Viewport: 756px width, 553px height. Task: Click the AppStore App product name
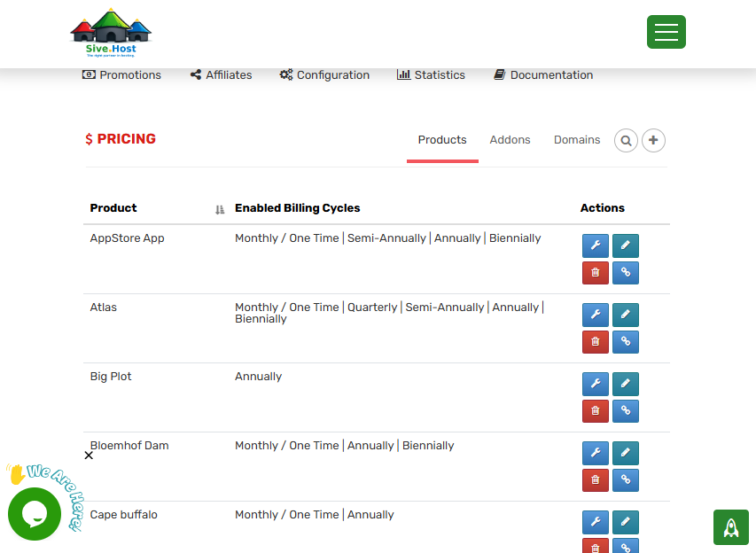point(128,238)
